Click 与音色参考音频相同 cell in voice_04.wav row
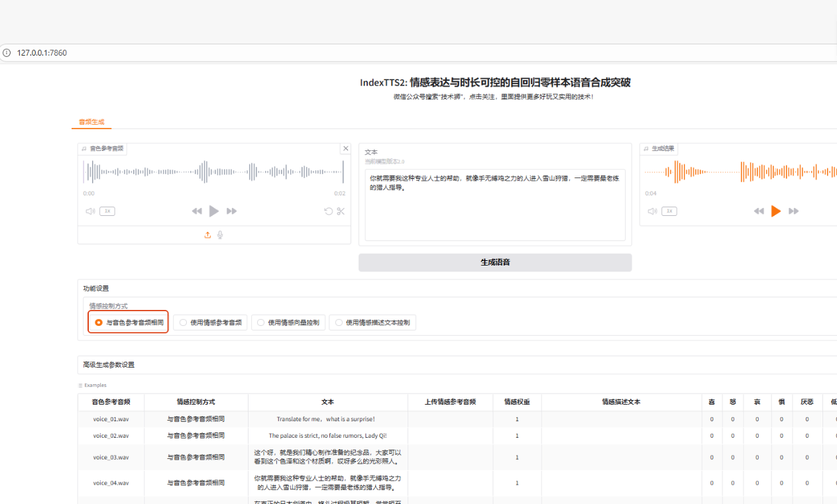Screen dimensions: 837x504 pyautogui.click(x=195, y=483)
